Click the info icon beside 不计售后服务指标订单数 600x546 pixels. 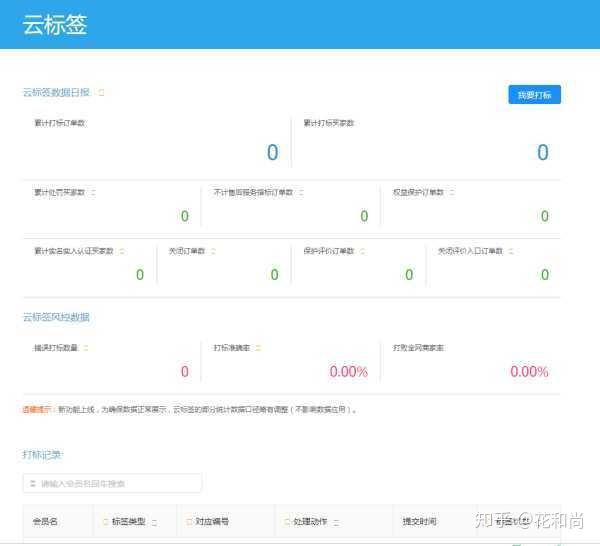[301, 192]
